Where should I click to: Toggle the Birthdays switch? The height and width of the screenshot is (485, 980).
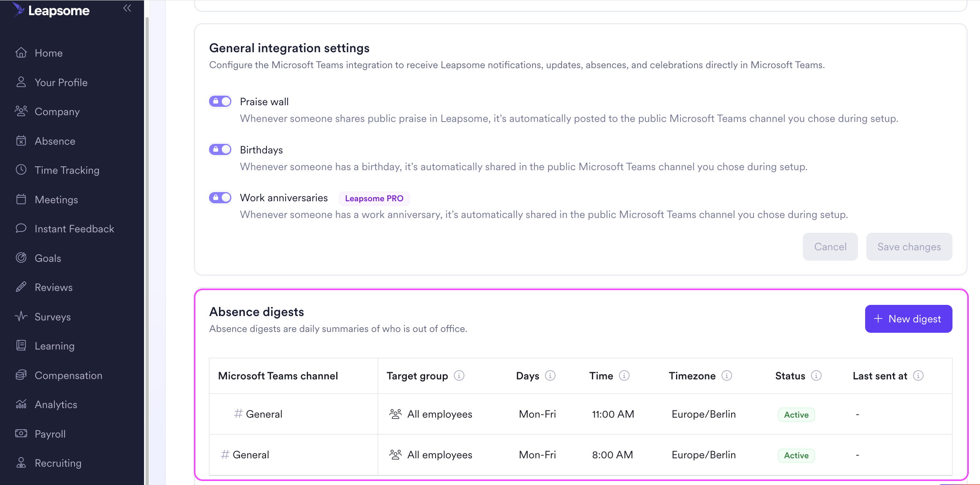(x=220, y=149)
